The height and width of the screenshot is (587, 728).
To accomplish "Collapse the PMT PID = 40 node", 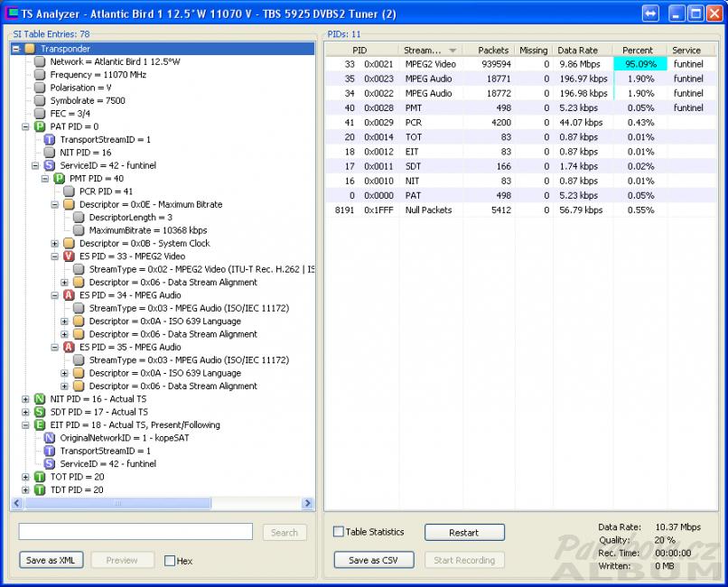I will click(x=45, y=179).
